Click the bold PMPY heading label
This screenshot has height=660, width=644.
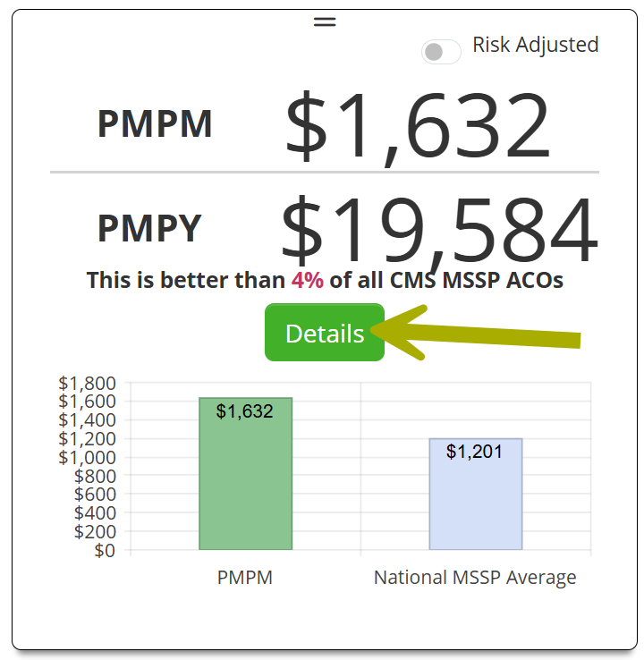(149, 229)
